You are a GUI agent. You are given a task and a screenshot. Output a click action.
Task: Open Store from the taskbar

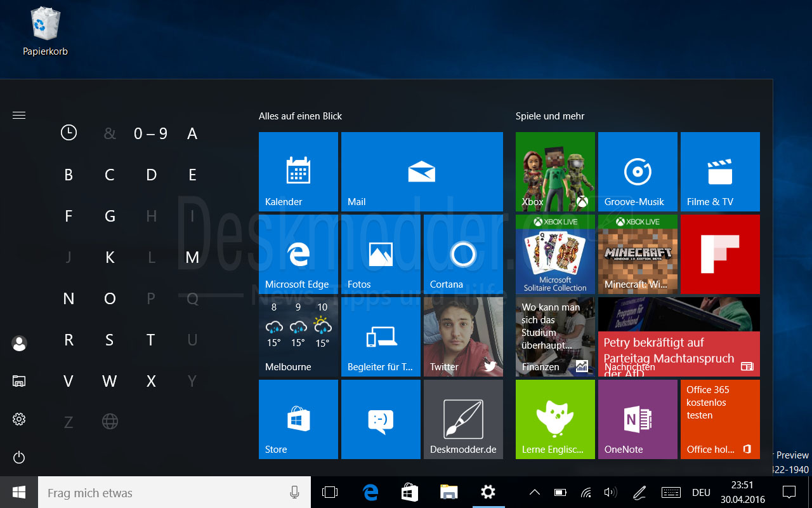pyautogui.click(x=410, y=492)
